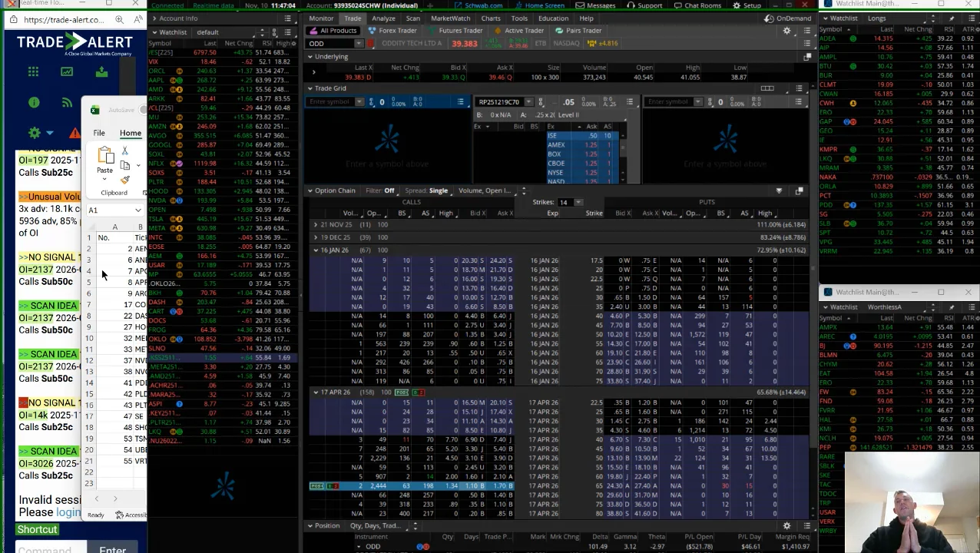Image resolution: width=980 pixels, height=553 pixels.
Task: Select NVDA row in left watchlist
Action: 221,200
